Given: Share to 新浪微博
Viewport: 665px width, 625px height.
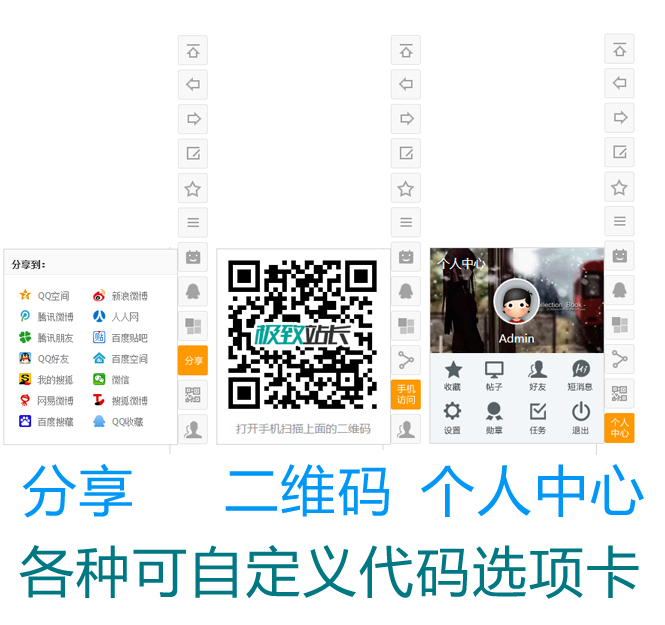Looking at the screenshot, I should coord(120,296).
